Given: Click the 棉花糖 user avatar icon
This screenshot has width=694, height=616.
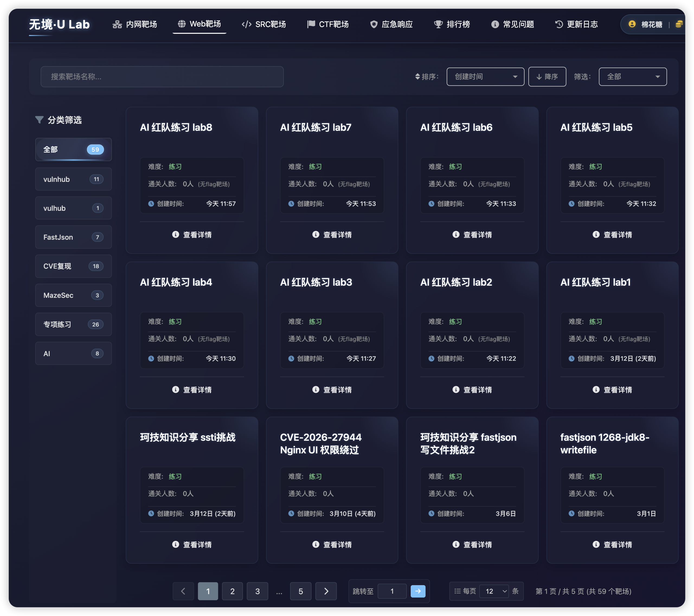Looking at the screenshot, I should (632, 24).
